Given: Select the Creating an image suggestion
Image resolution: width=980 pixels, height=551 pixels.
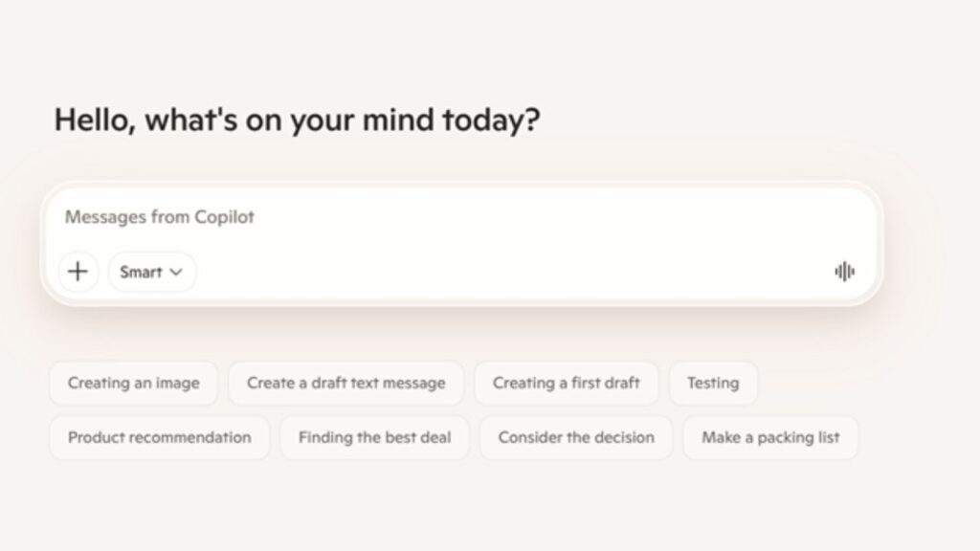Looking at the screenshot, I should pyautogui.click(x=134, y=383).
